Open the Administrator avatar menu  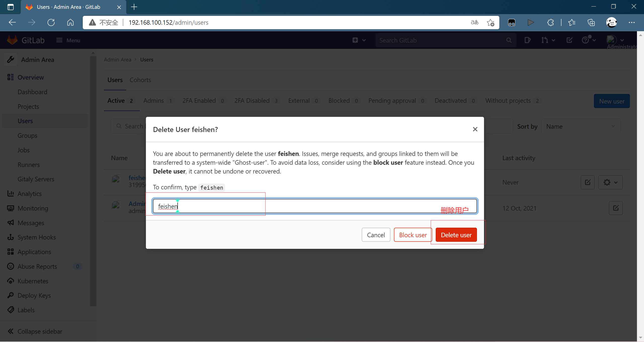pos(615,40)
